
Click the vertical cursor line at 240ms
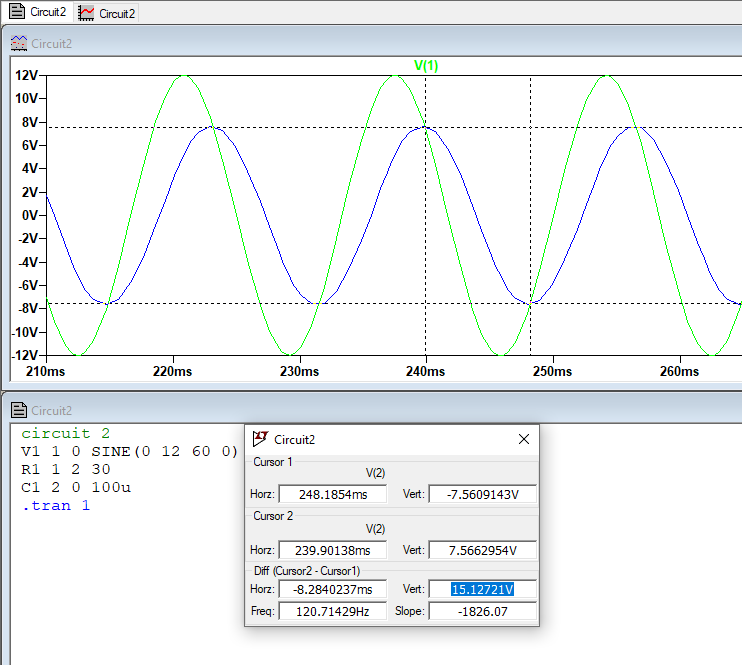[426, 250]
